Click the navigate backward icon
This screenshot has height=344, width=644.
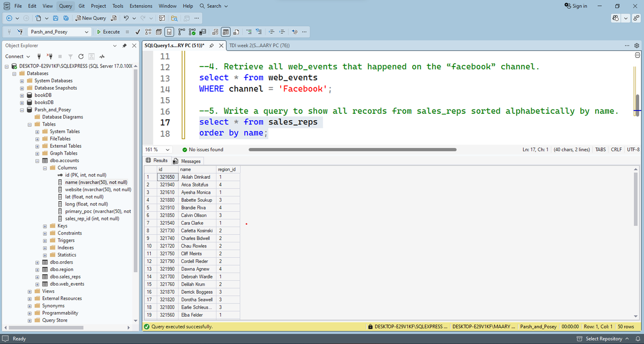(9, 18)
